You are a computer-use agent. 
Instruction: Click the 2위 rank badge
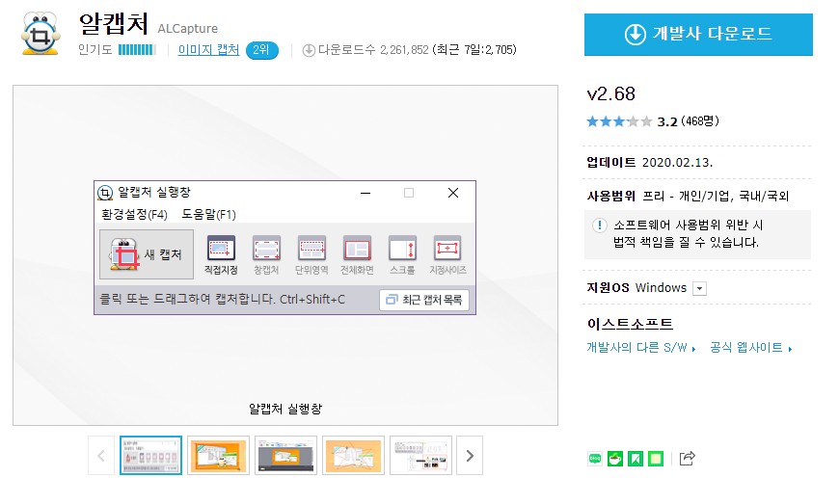coord(261,50)
